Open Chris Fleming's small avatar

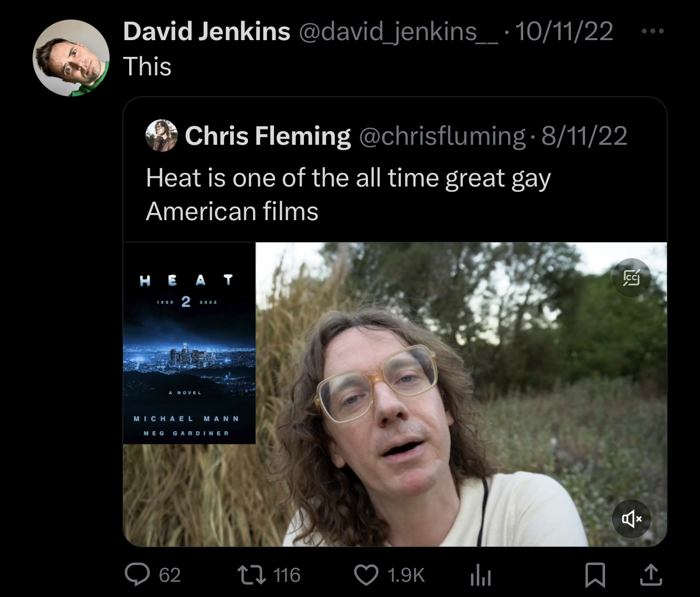tap(162, 136)
